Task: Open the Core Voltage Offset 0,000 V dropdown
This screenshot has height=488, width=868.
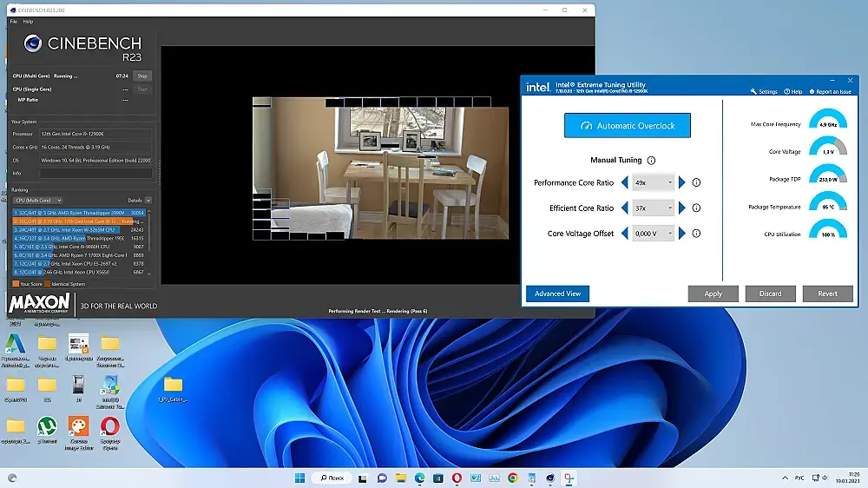Action: click(654, 234)
